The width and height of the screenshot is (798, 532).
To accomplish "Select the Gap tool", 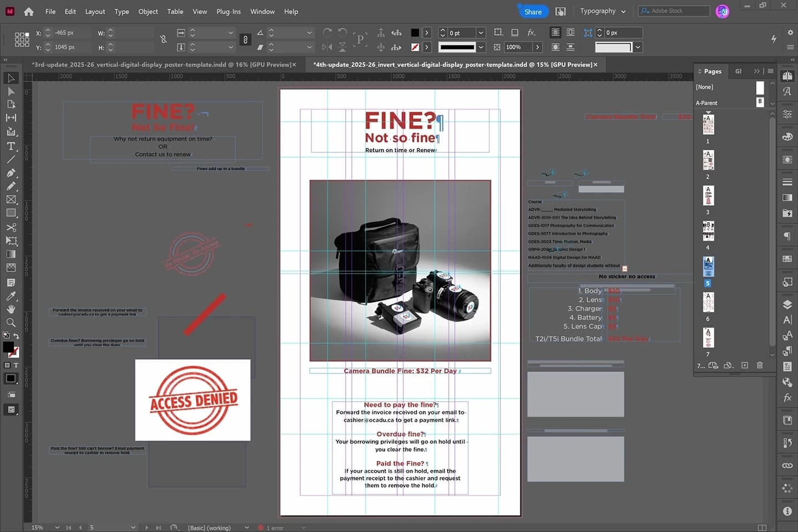I will click(11, 117).
